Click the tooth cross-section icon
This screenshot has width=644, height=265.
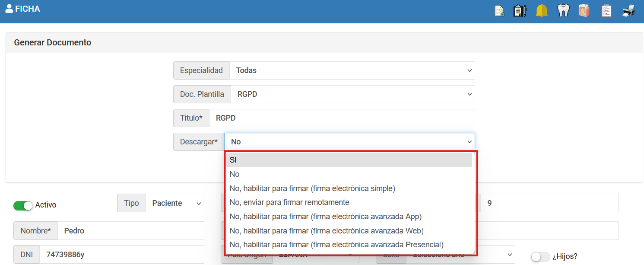pyautogui.click(x=584, y=11)
